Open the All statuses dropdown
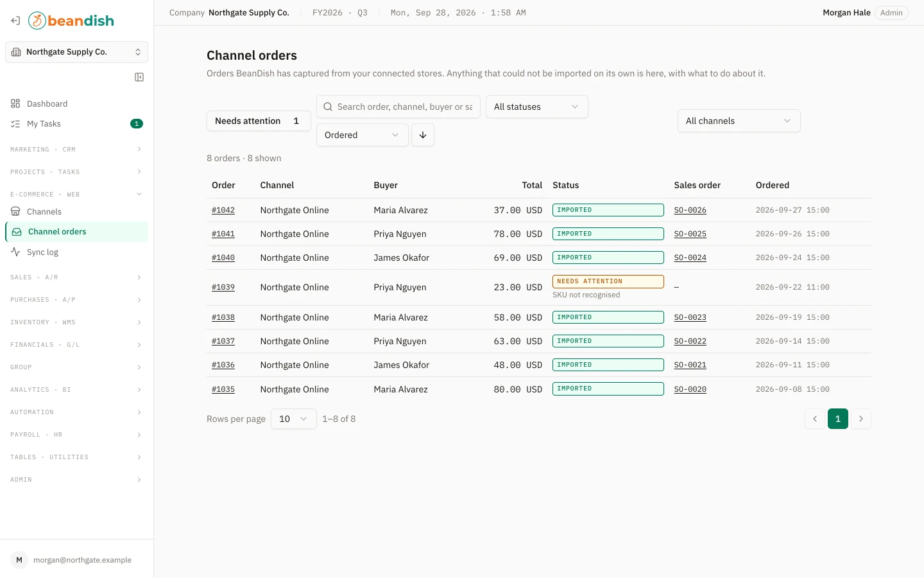 click(537, 107)
